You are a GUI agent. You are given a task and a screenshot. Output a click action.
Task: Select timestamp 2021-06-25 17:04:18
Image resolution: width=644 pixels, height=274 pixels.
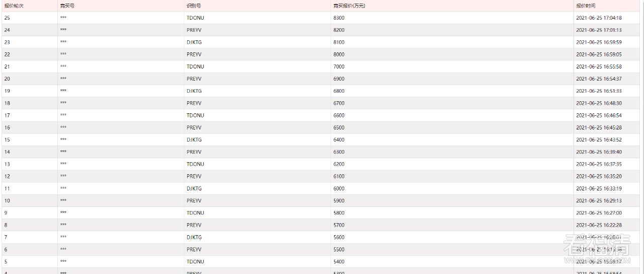[599, 18]
